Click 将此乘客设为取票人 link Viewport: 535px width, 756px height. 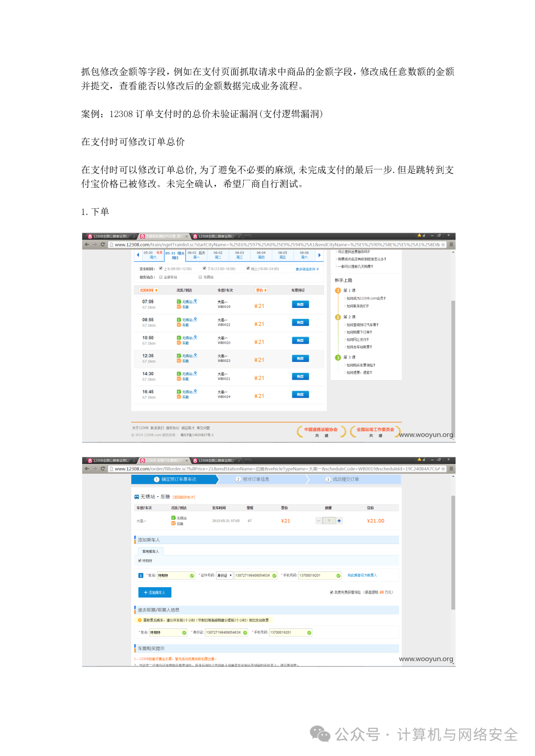(362, 575)
